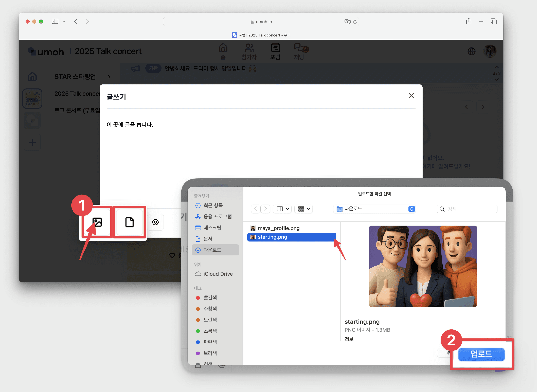Close the 글쓰기 dialog
537x392 pixels.
[411, 95]
